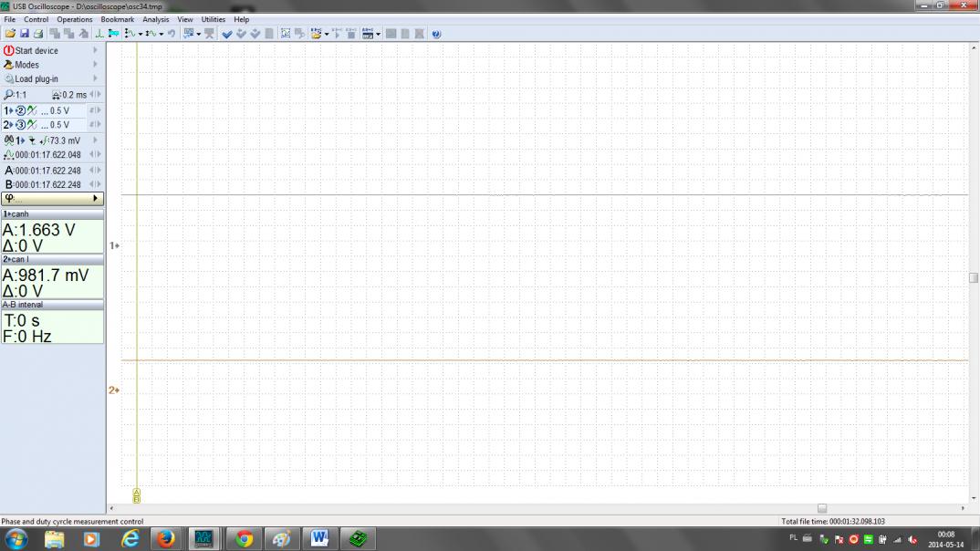
Task: Save the recording with the floppy disk icon
Action: click(25, 34)
